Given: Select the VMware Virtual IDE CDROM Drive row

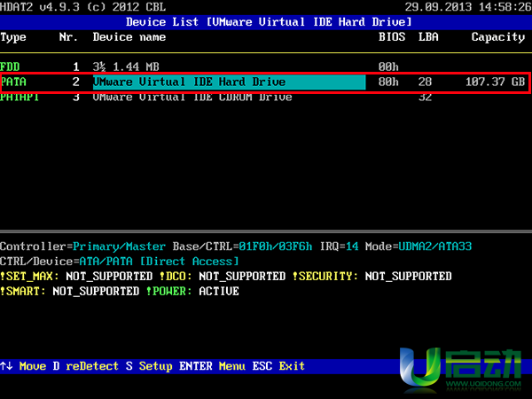Looking at the screenshot, I should [x=266, y=97].
